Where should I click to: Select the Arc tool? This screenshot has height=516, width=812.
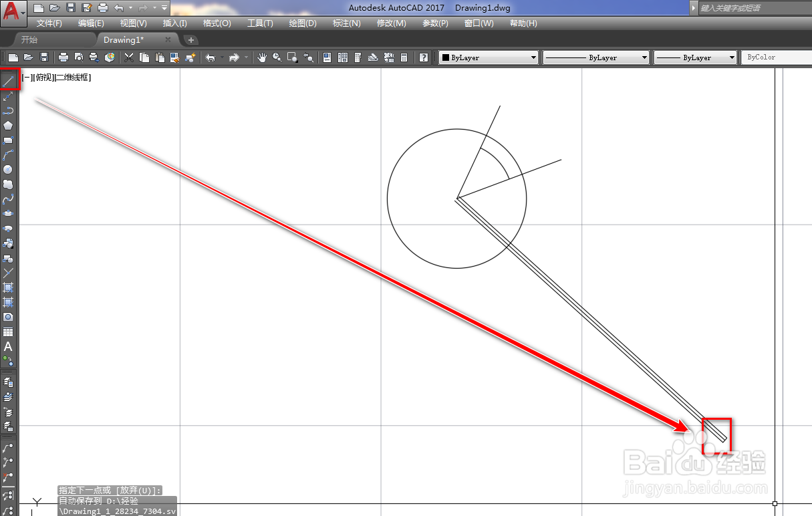pyautogui.click(x=9, y=155)
